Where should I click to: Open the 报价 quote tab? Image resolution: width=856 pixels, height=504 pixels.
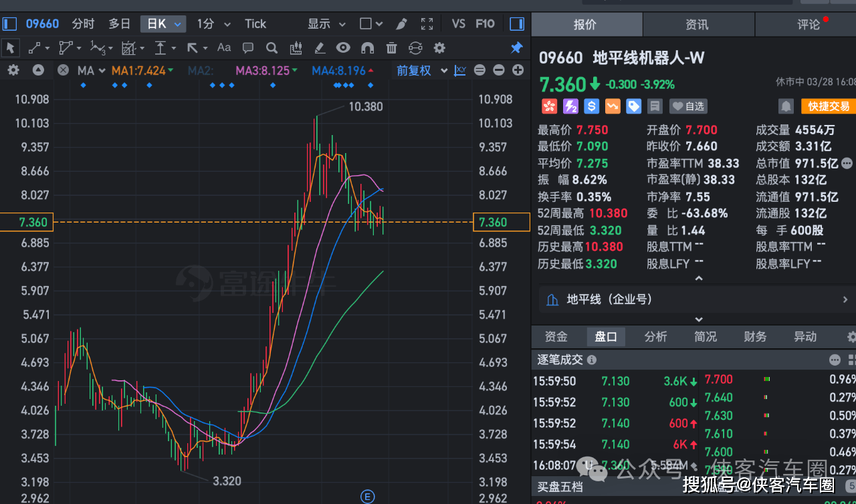(586, 24)
